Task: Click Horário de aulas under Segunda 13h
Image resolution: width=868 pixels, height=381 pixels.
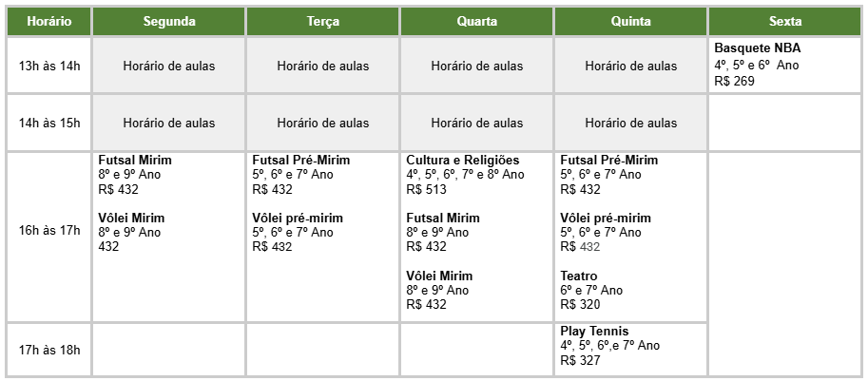Action: click(169, 66)
